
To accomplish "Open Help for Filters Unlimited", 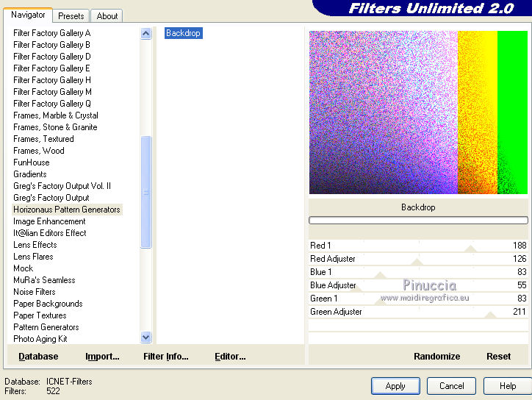I will 508,386.
